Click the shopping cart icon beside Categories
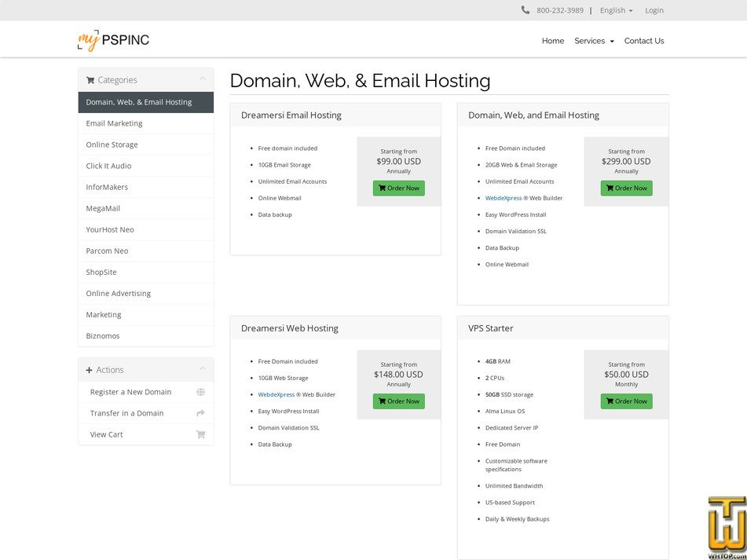This screenshot has width=747, height=560. coord(90,80)
